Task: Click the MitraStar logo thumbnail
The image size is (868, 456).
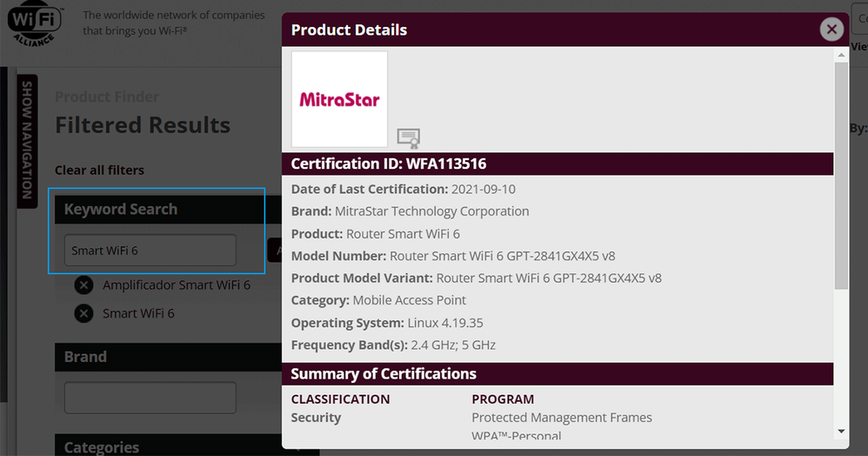Action: [x=339, y=99]
